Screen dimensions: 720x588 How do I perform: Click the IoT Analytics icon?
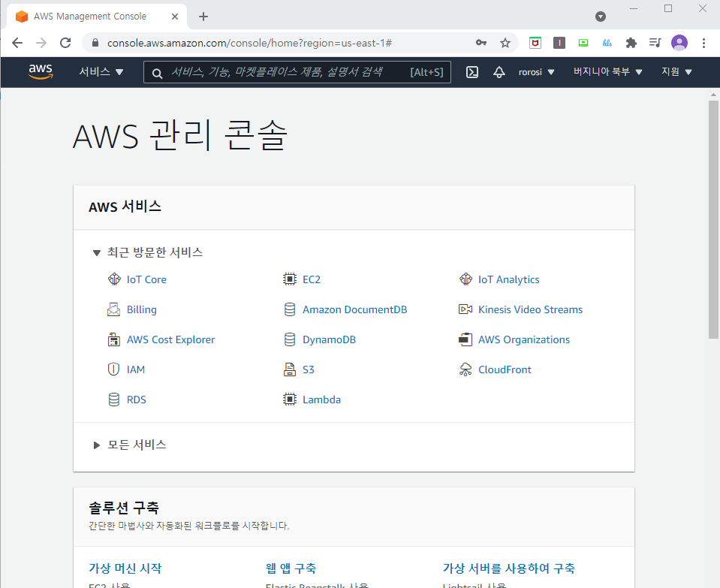tap(465, 279)
